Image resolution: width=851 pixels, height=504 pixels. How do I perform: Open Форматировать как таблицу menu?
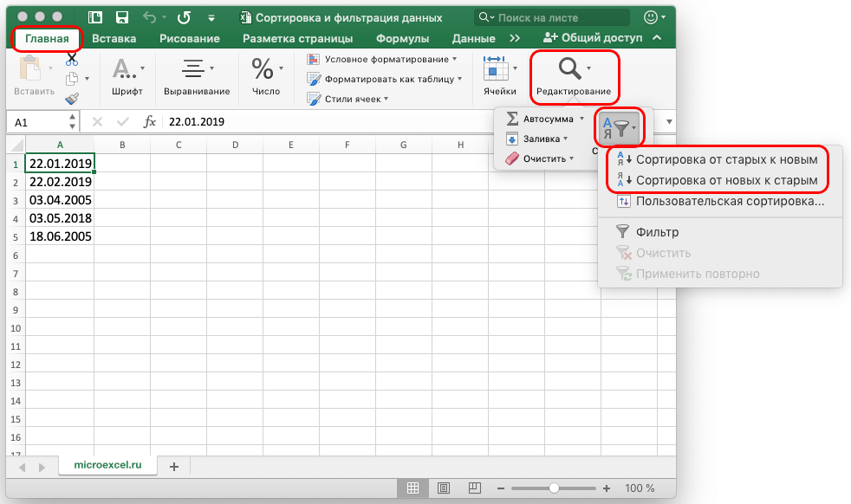click(x=384, y=79)
